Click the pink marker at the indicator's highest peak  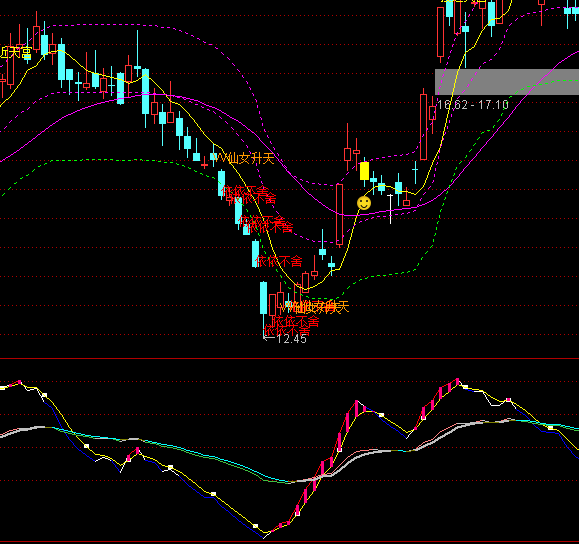(458, 381)
